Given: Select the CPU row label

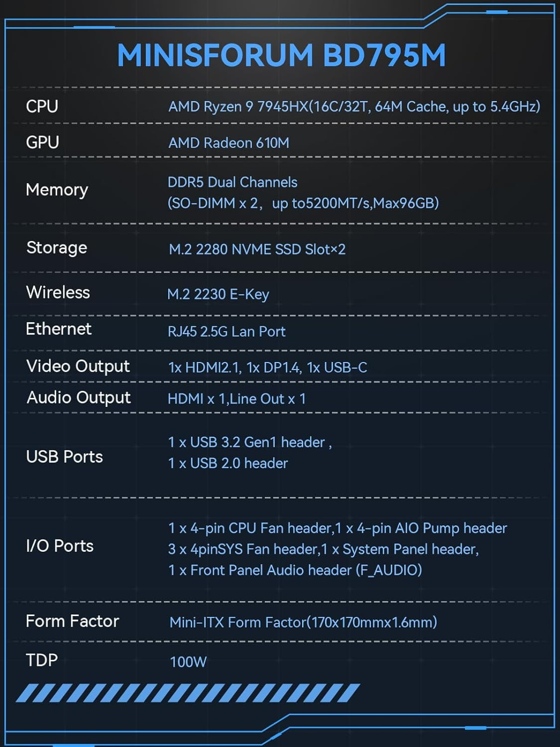Looking at the screenshot, I should tap(42, 106).
